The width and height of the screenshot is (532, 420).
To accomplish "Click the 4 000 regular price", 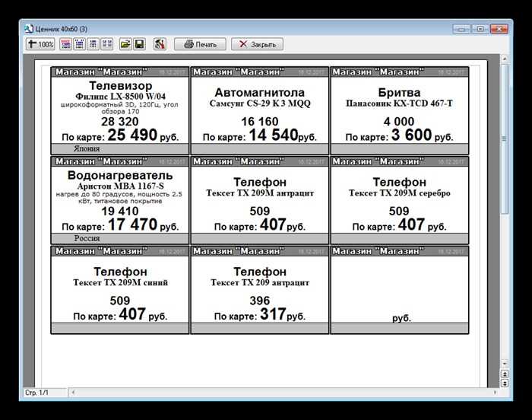I will coord(399,121).
